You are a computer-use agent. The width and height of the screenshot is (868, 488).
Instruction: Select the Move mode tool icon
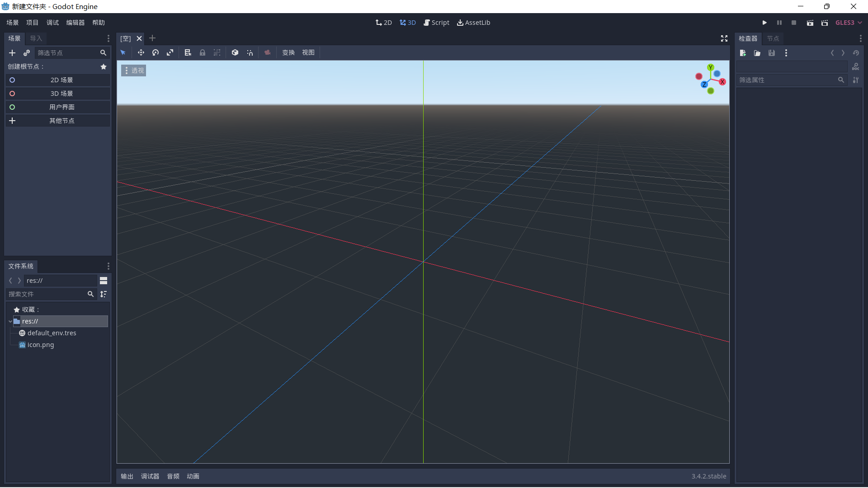tap(141, 53)
